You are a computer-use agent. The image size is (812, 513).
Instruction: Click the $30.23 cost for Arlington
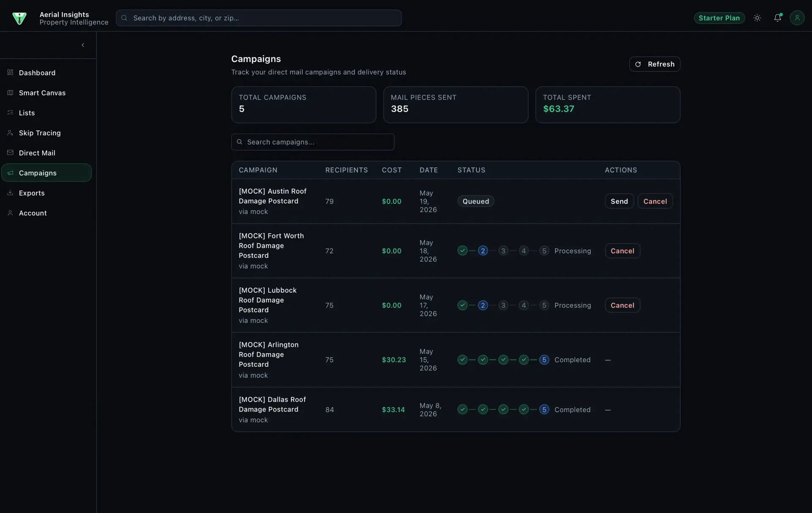click(x=394, y=360)
